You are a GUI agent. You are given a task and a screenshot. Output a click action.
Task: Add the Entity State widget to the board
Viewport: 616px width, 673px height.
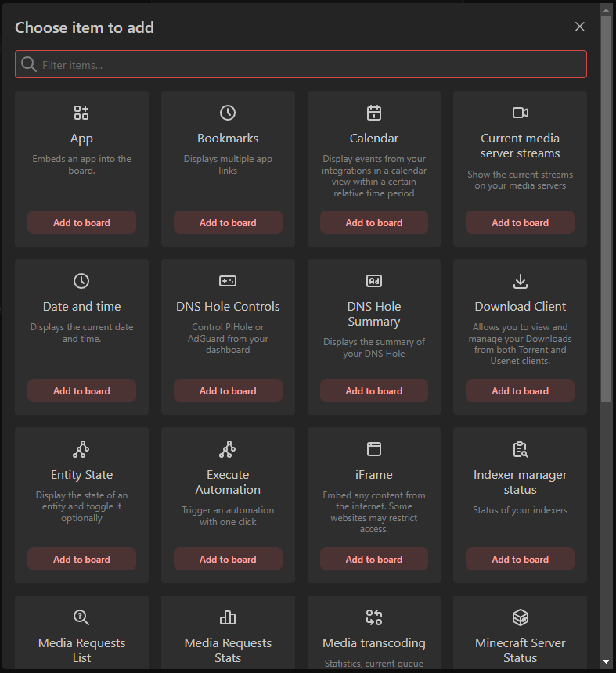pos(81,559)
